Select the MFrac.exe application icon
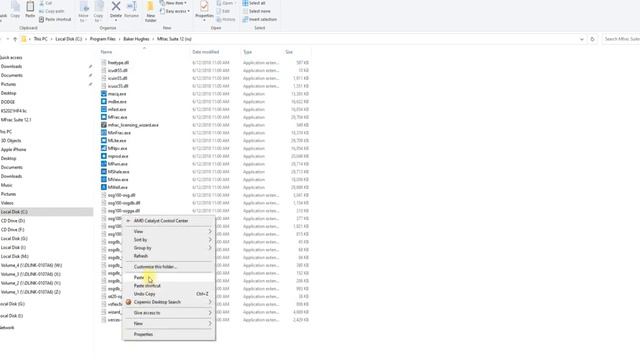640x360 pixels. (x=104, y=117)
